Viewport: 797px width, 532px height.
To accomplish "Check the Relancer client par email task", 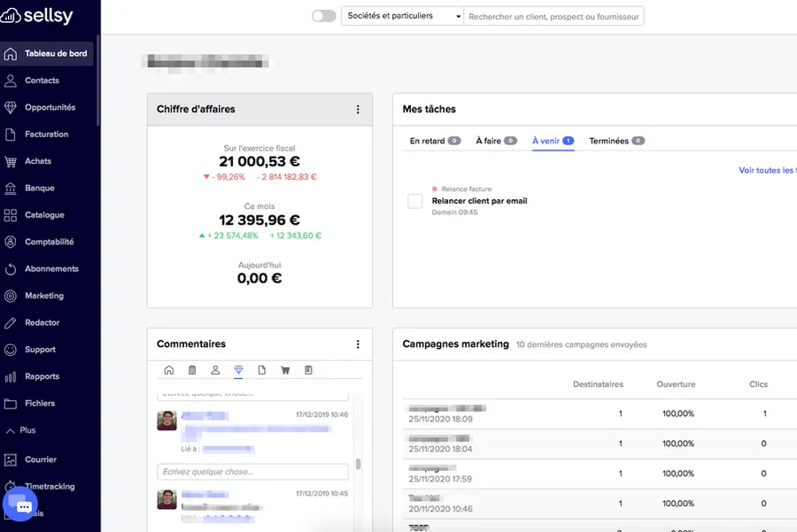I will click(x=414, y=201).
